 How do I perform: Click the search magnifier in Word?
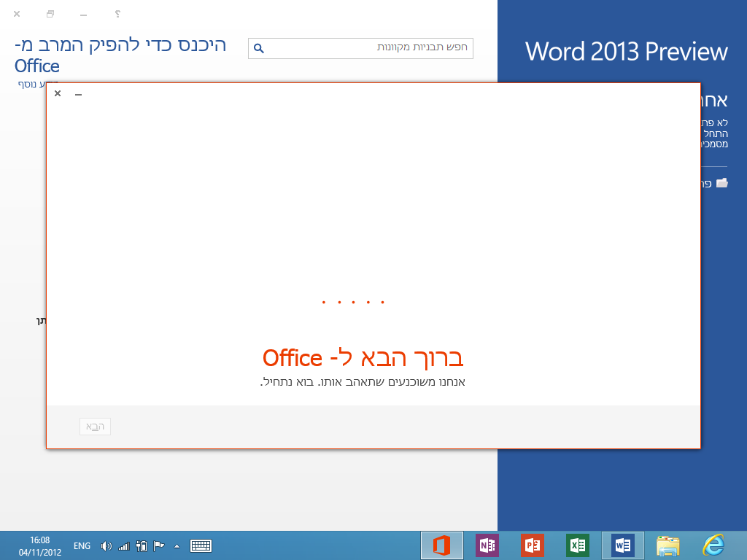pos(259,48)
